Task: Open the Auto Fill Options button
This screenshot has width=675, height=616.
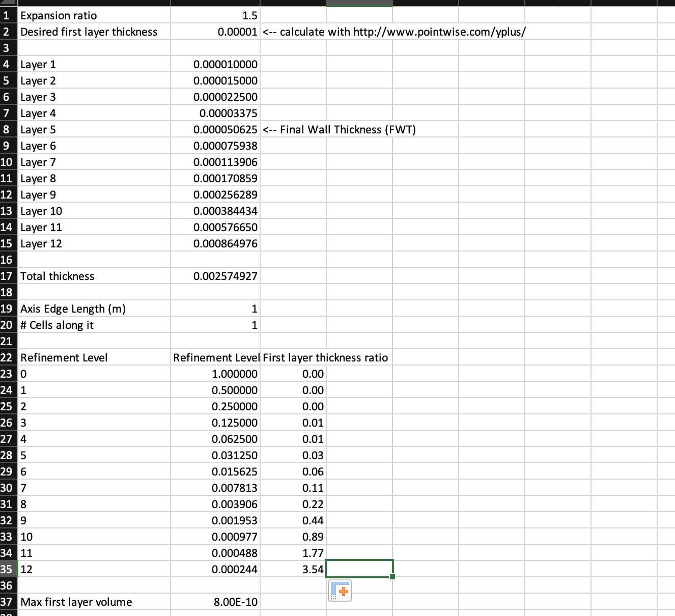Action: tap(340, 591)
